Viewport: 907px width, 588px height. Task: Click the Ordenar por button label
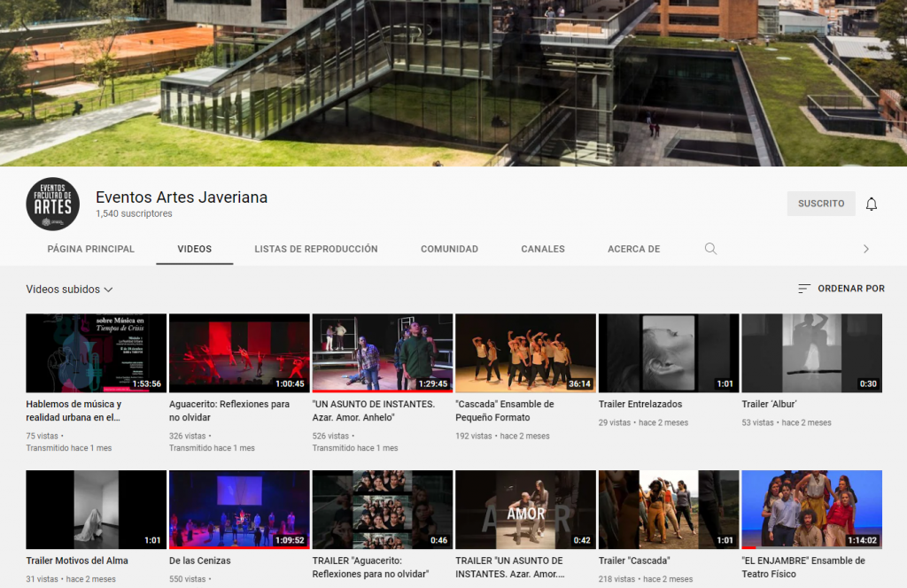pos(851,289)
